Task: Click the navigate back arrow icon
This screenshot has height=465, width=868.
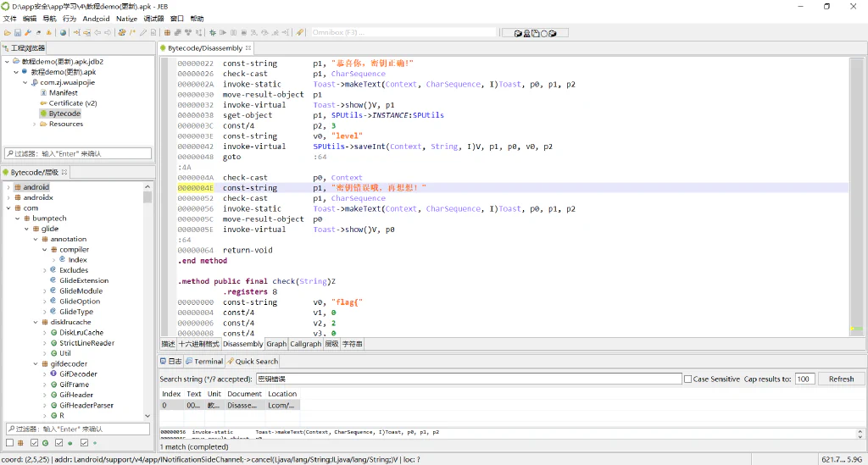Action: (97, 33)
